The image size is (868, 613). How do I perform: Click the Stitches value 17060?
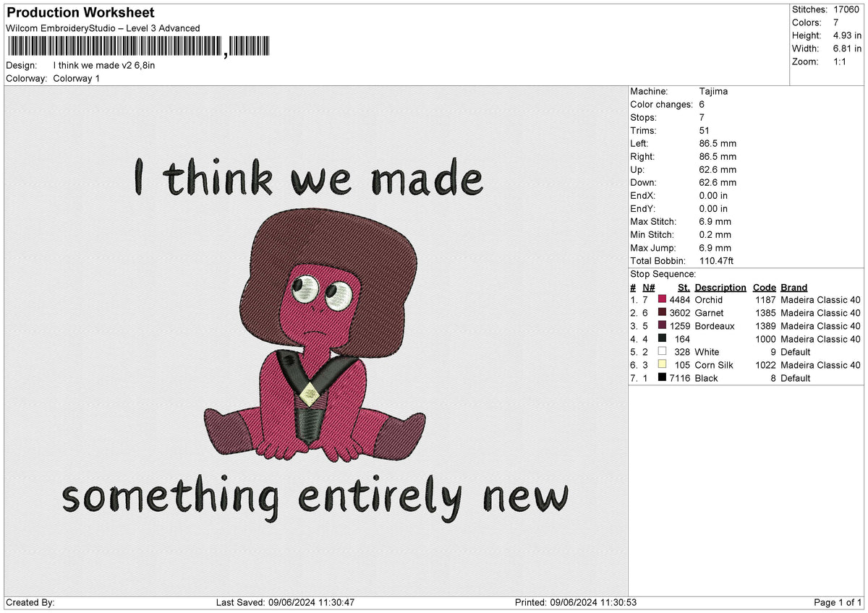(x=846, y=9)
